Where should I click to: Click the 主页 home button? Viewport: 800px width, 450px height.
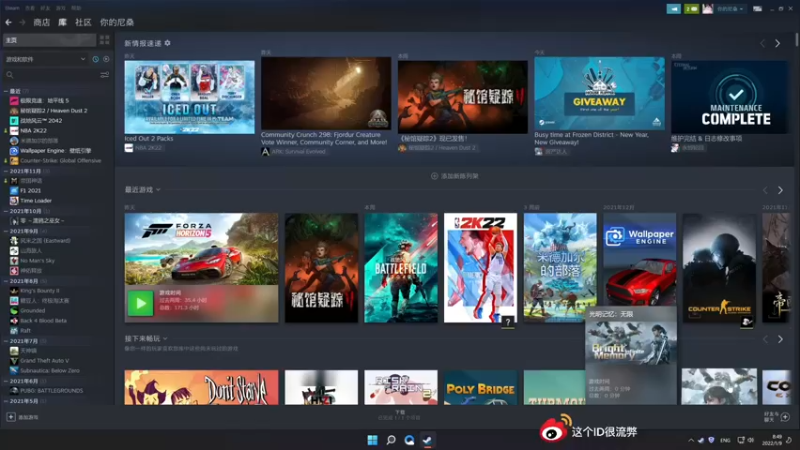click(x=49, y=40)
